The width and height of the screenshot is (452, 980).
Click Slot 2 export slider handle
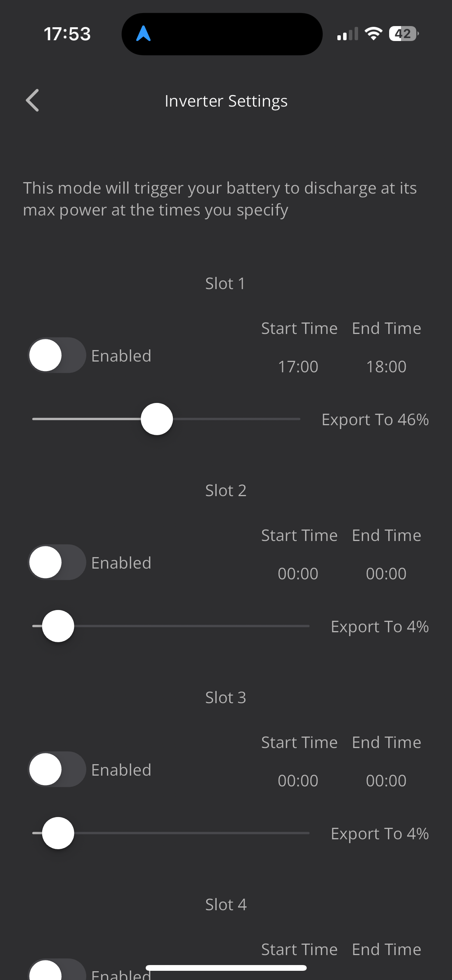(58, 626)
